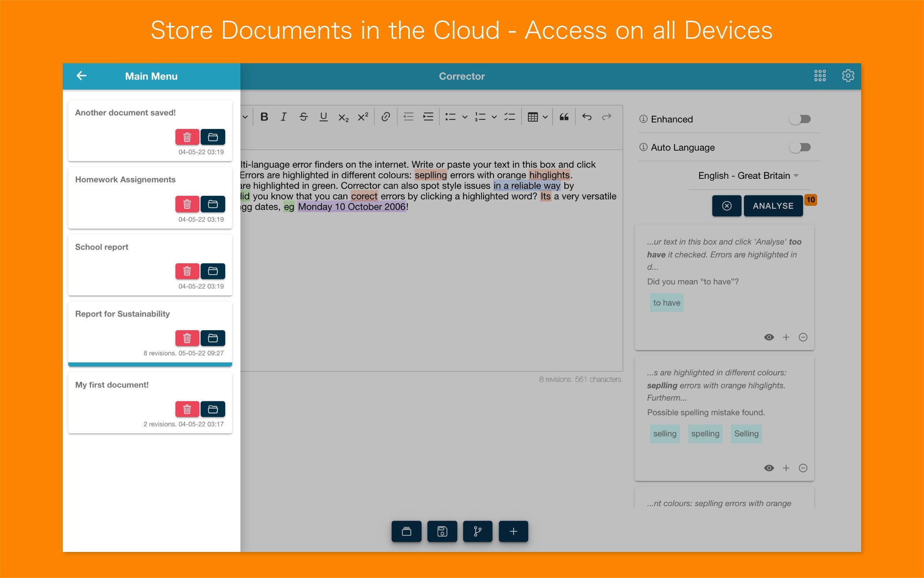Delete 'Another document saved!' document
924x578 pixels.
(x=187, y=137)
